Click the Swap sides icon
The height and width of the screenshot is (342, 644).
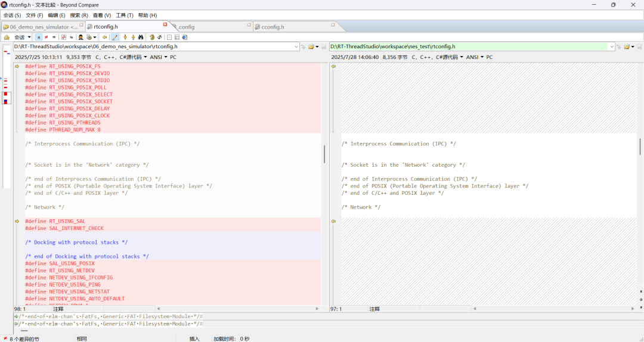(x=160, y=37)
